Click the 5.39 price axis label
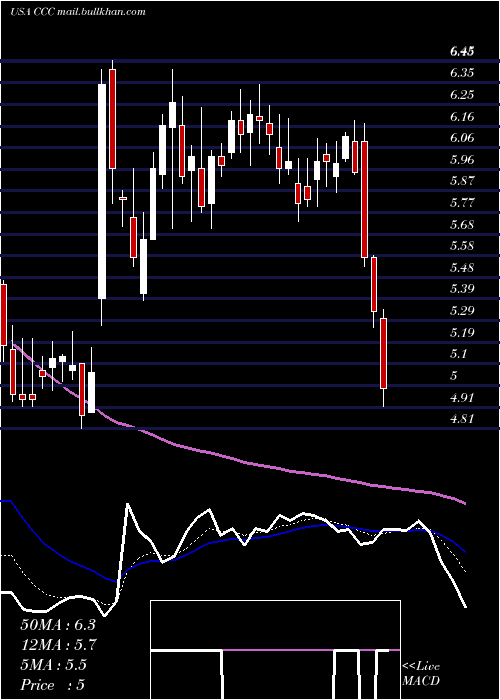500x700 pixels. coord(462,289)
